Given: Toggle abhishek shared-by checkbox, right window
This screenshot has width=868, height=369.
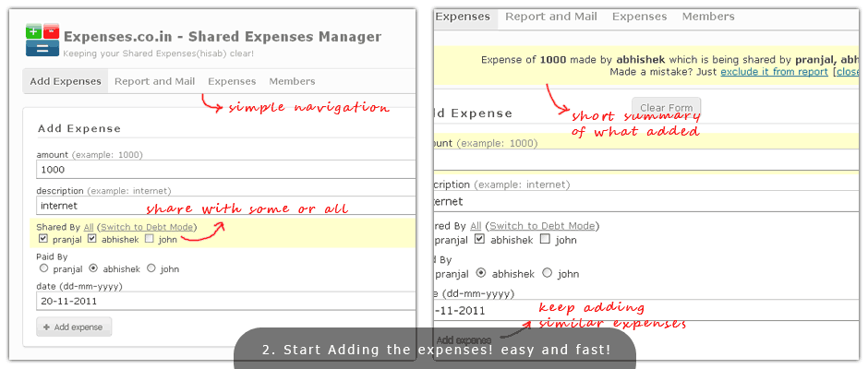Looking at the screenshot, I should [x=480, y=240].
